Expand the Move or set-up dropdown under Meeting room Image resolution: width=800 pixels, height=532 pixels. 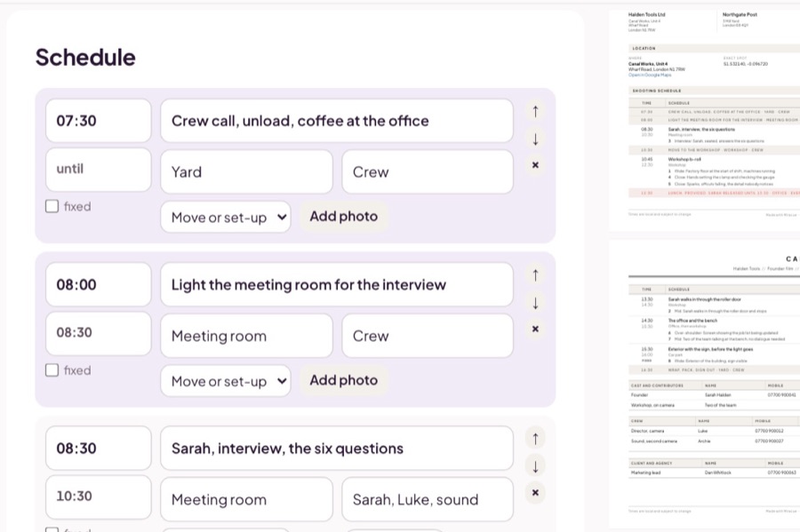(226, 381)
